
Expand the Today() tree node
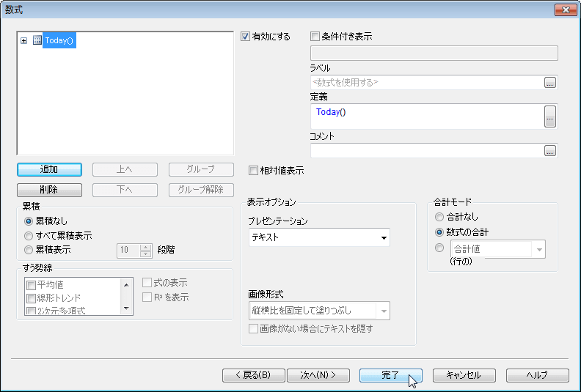24,41
